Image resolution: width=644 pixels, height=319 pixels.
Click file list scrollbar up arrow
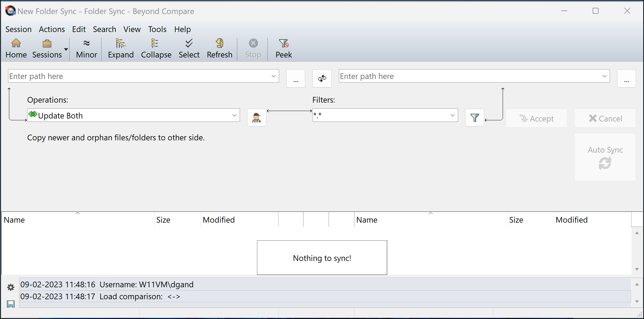pos(637,233)
